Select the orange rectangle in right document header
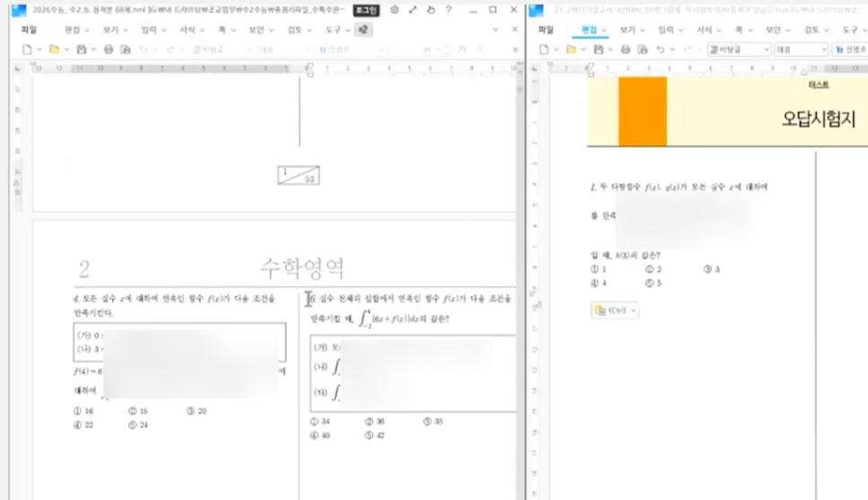This screenshot has height=500, width=868. pyautogui.click(x=642, y=111)
